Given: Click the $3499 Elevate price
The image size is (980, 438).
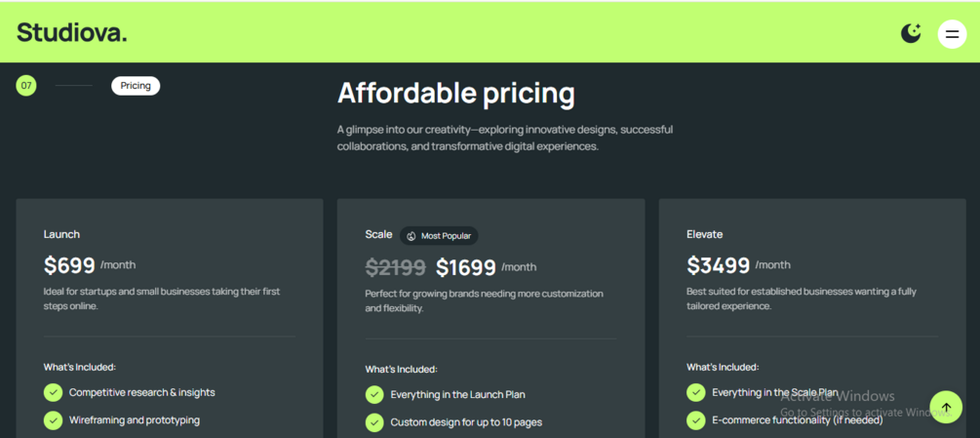Looking at the screenshot, I should (x=718, y=265).
